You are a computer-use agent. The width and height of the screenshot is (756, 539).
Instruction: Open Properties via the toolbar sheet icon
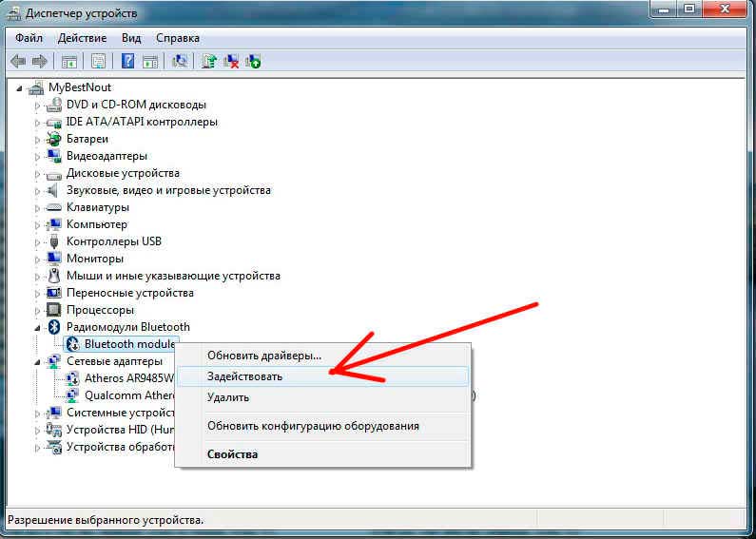tap(98, 62)
